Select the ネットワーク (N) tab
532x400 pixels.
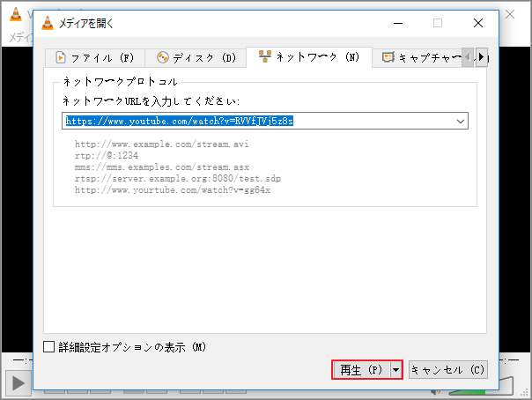pos(309,57)
